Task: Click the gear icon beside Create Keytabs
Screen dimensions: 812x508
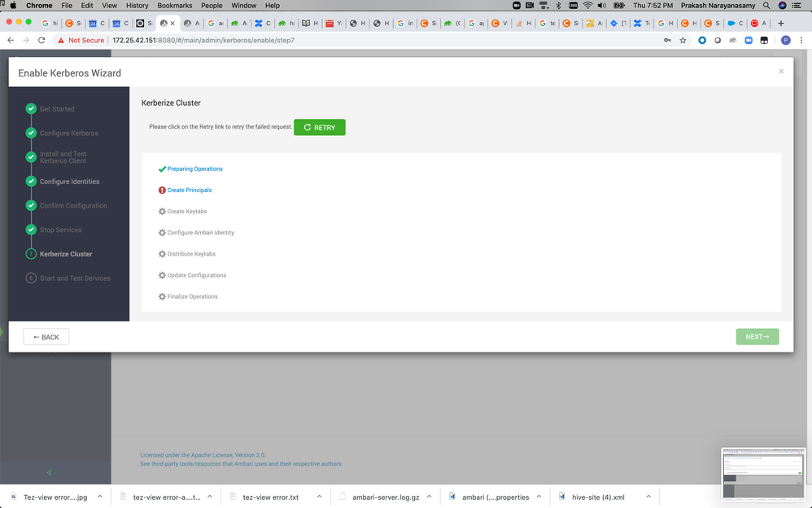Action: tap(162, 212)
